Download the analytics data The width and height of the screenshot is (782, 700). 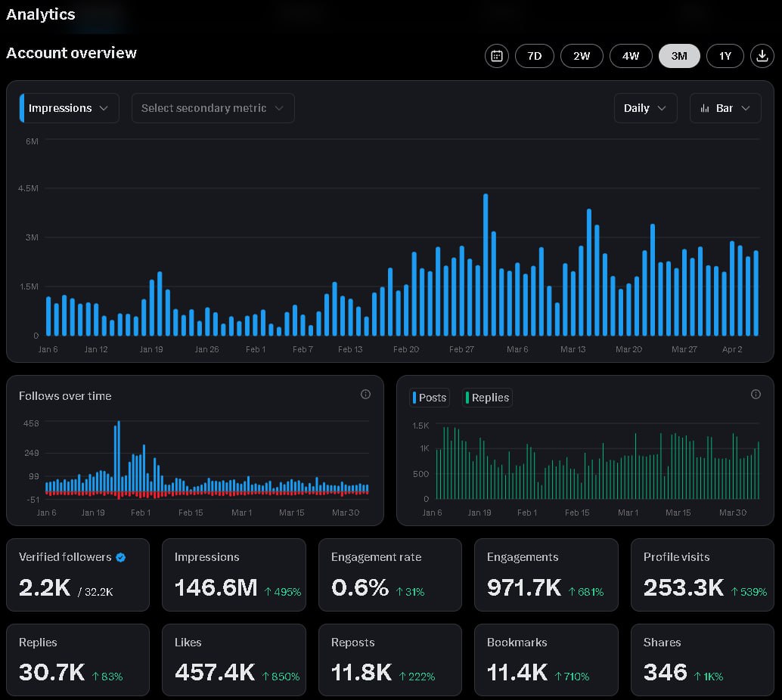[x=762, y=56]
